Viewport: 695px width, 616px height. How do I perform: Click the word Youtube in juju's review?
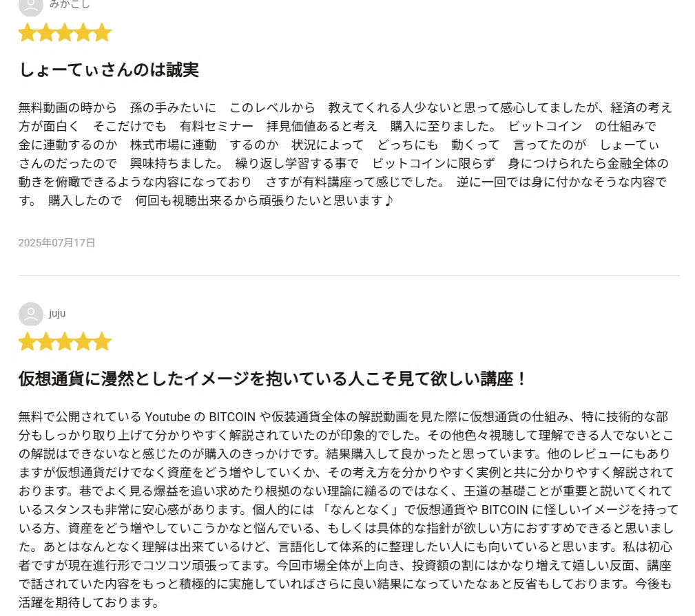pyautogui.click(x=167, y=416)
